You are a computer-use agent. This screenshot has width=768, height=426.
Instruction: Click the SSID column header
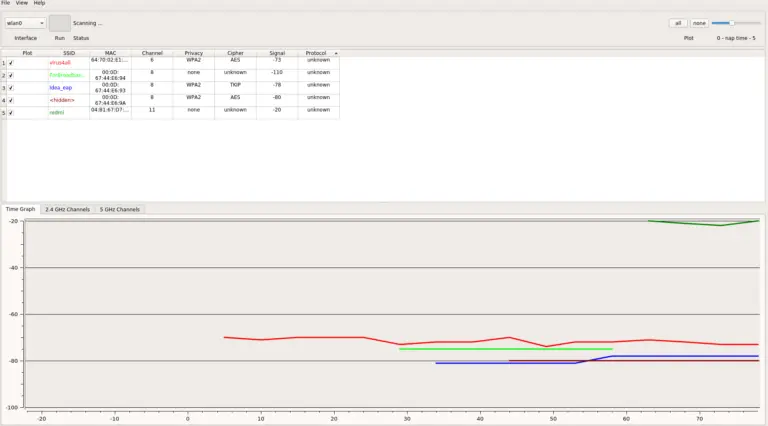(69, 52)
